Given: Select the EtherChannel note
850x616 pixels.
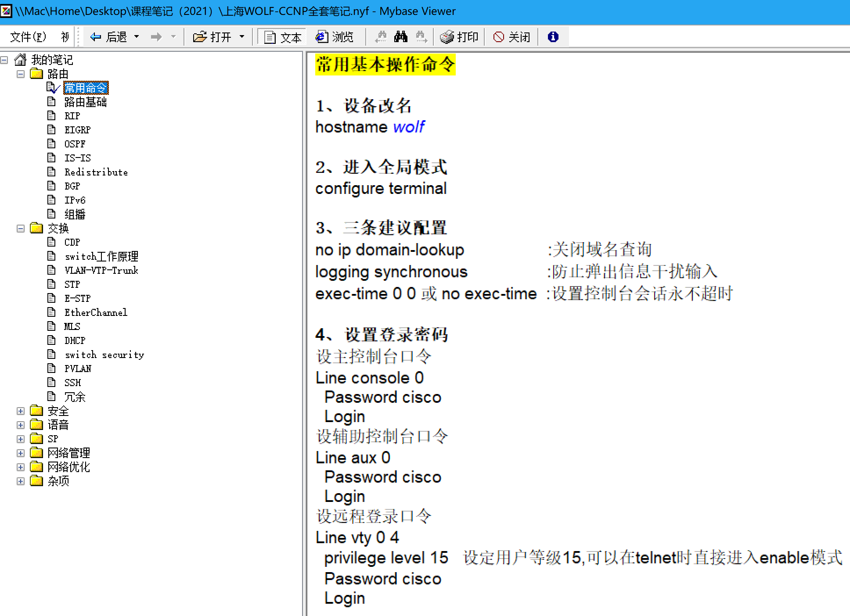Looking at the screenshot, I should (96, 312).
